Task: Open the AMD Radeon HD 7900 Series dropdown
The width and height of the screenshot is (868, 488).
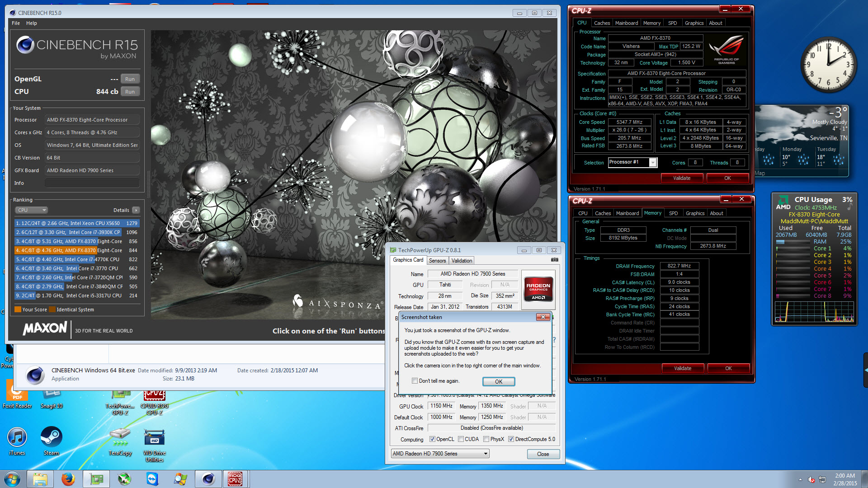Action: [439, 454]
